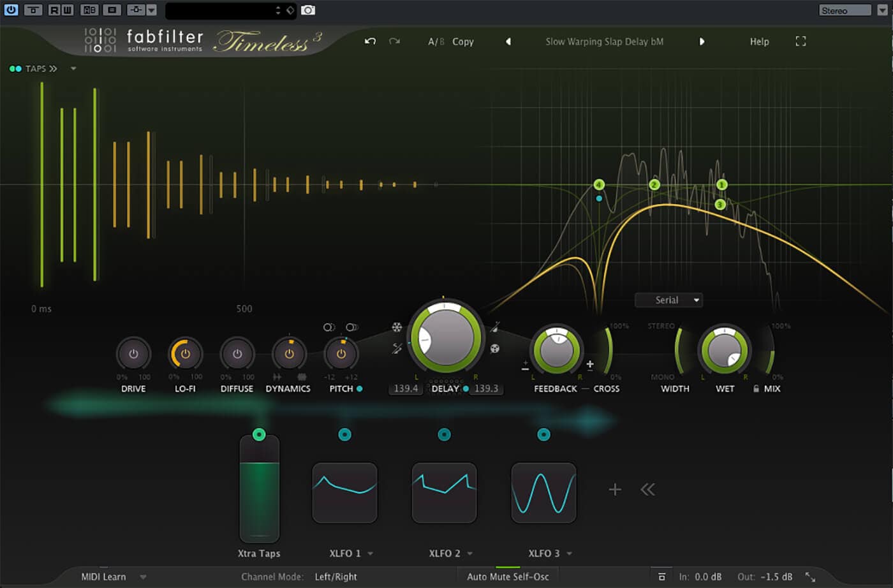The width and height of the screenshot is (893, 588).
Task: Click the dynamics compress icon under DYNAMICS knob
Action: [302, 377]
